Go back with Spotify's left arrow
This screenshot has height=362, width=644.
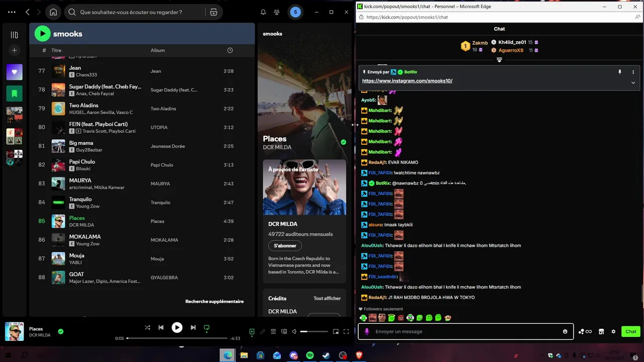(28, 12)
